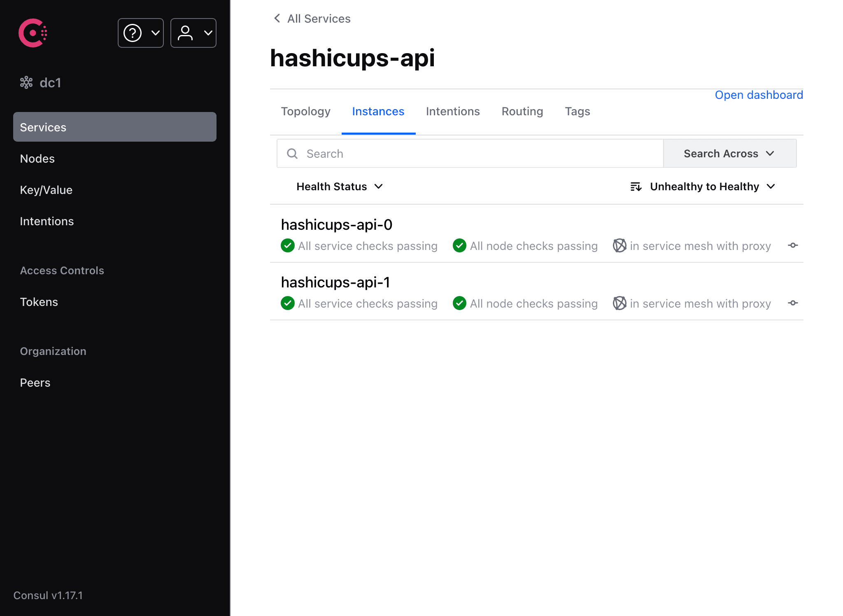Switch to the Topology tab

point(305,111)
